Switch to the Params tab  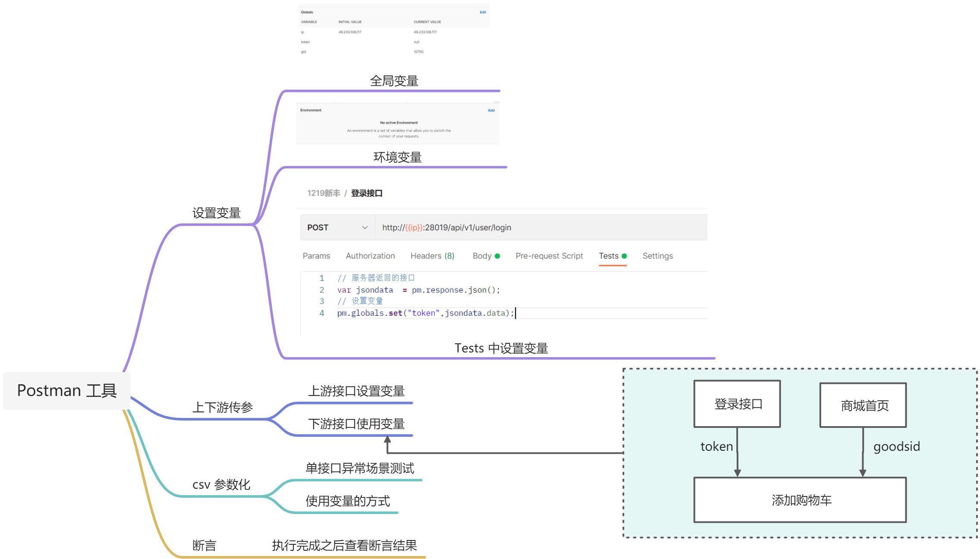pyautogui.click(x=316, y=256)
